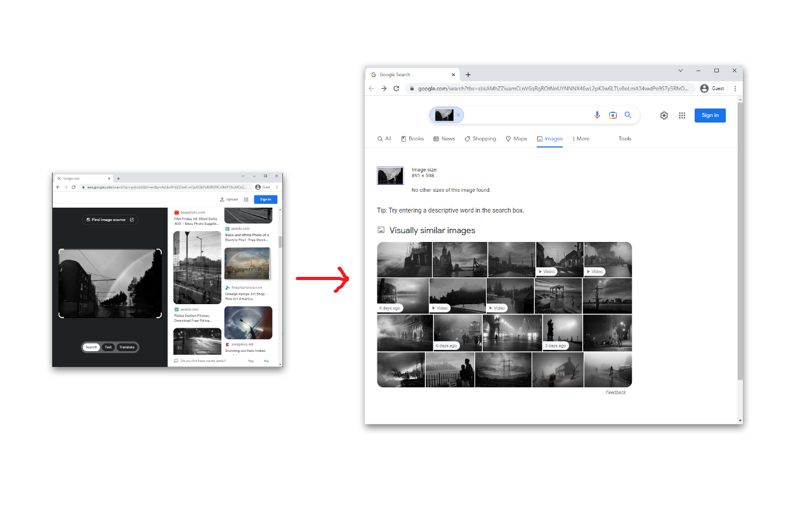Click the searched image thumbnail beside Image size
Image resolution: width=812 pixels, height=508 pixels.
tap(390, 176)
